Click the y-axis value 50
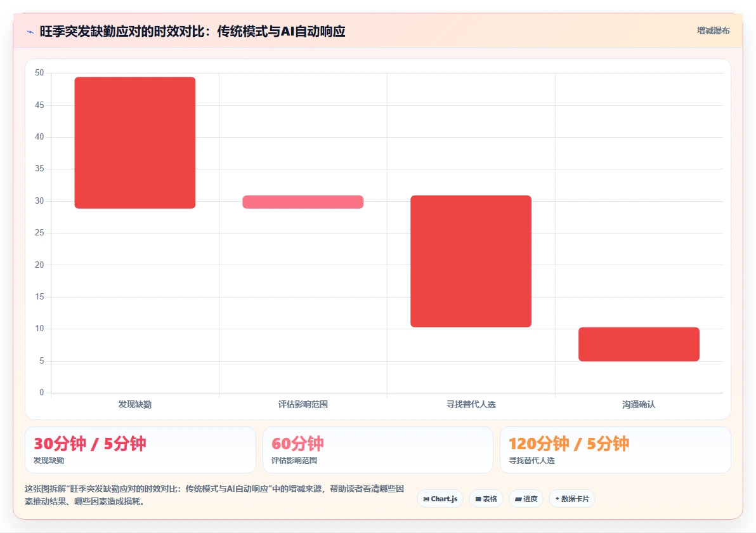This screenshot has width=756, height=533. point(39,73)
